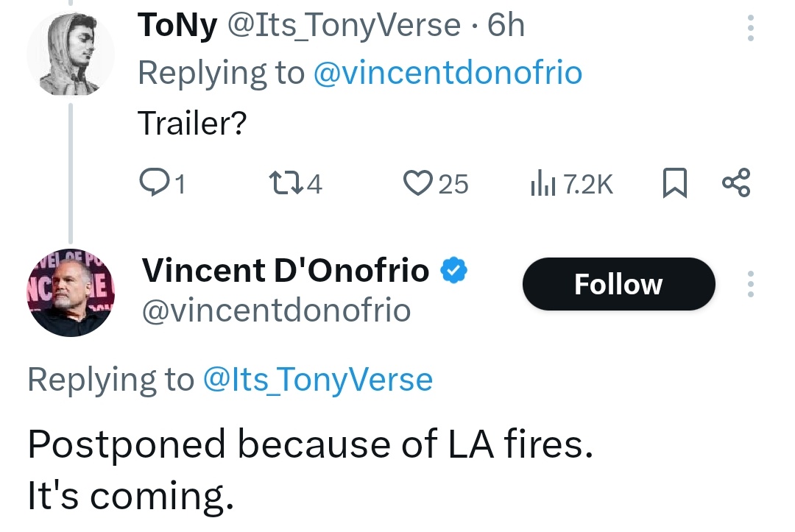
Task: Click Vincent D'Onofrio's blue verified badge
Action: click(453, 270)
